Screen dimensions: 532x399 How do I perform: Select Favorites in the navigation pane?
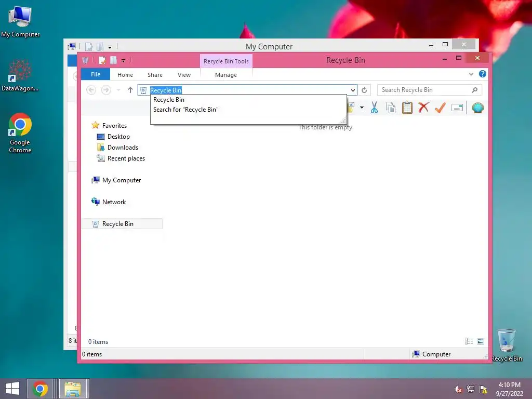(x=114, y=126)
